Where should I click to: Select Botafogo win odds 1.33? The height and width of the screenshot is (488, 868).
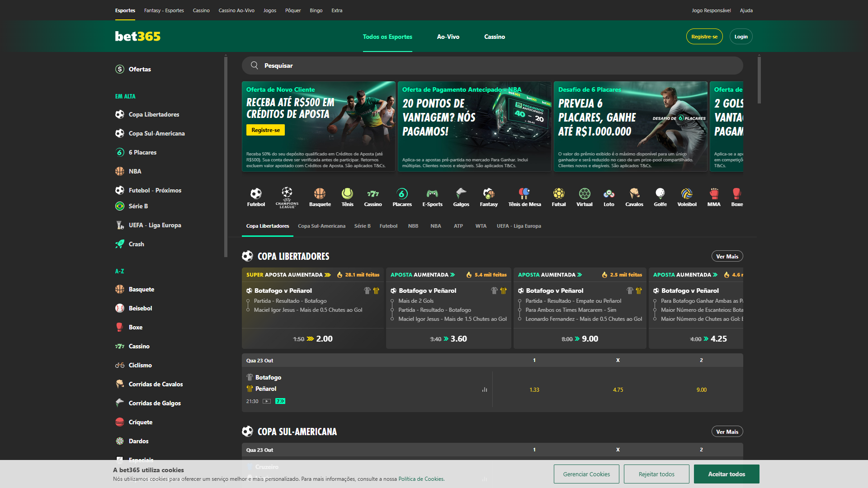pyautogui.click(x=534, y=389)
